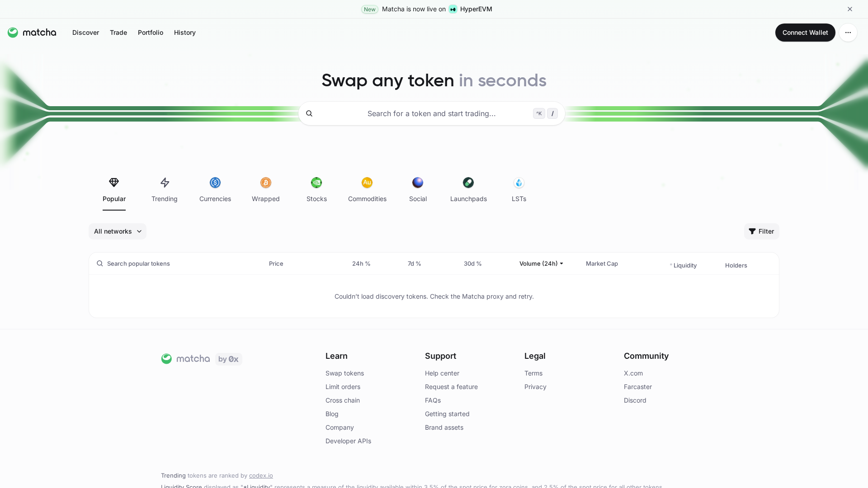Click the ^K shortcut key badge
The height and width of the screenshot is (488, 868).
coord(539,113)
